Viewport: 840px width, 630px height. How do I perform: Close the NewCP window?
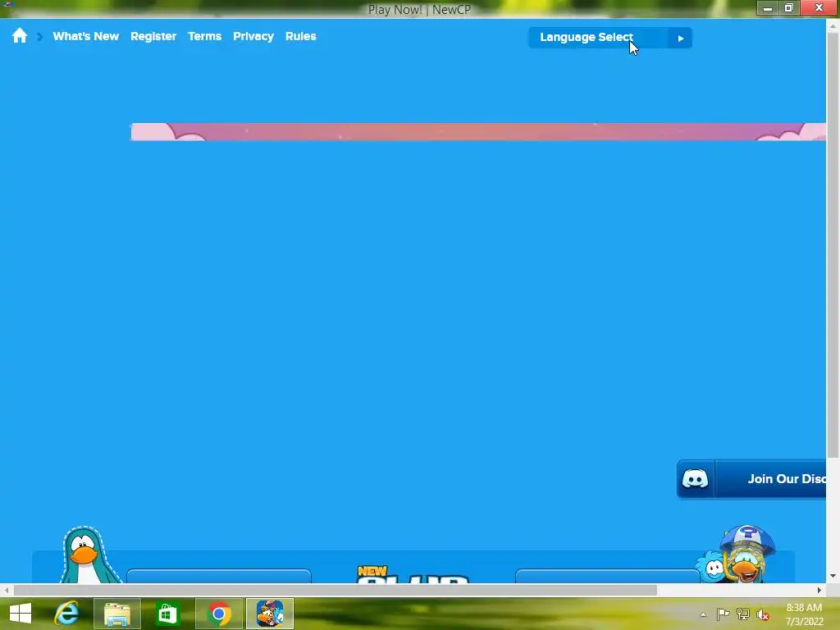click(819, 7)
